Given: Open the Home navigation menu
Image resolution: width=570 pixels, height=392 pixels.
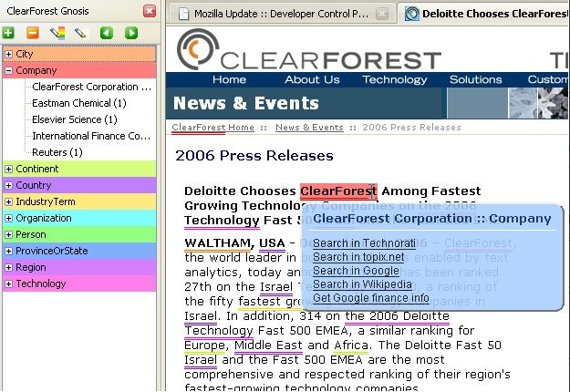Looking at the screenshot, I should 229,79.
